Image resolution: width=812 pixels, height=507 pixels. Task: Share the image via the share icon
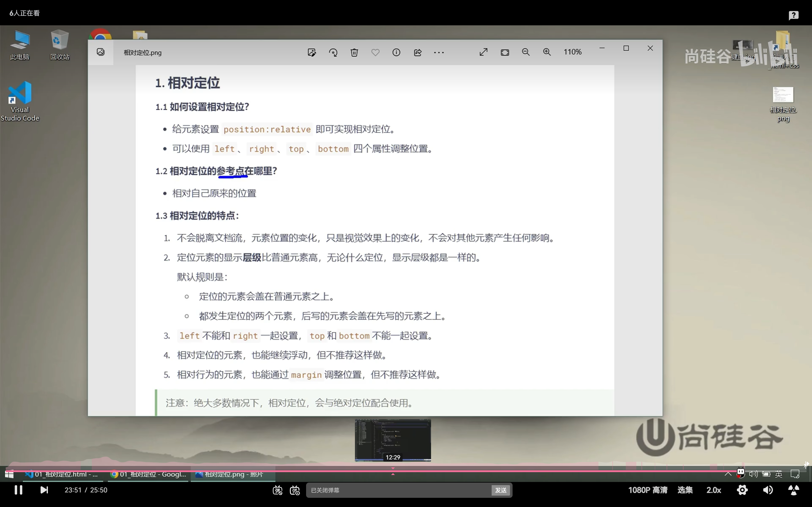tap(417, 52)
